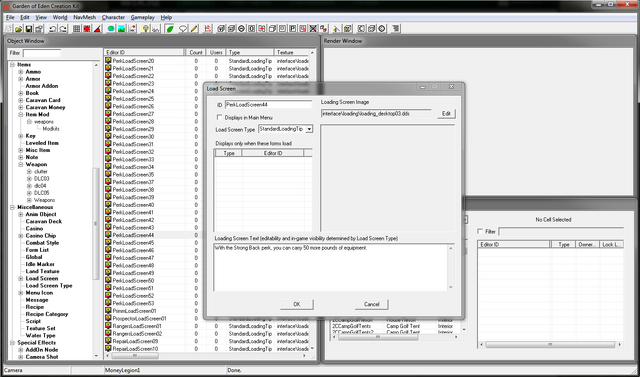Click the blue globe world toolbar icon

pyautogui.click(x=111, y=29)
